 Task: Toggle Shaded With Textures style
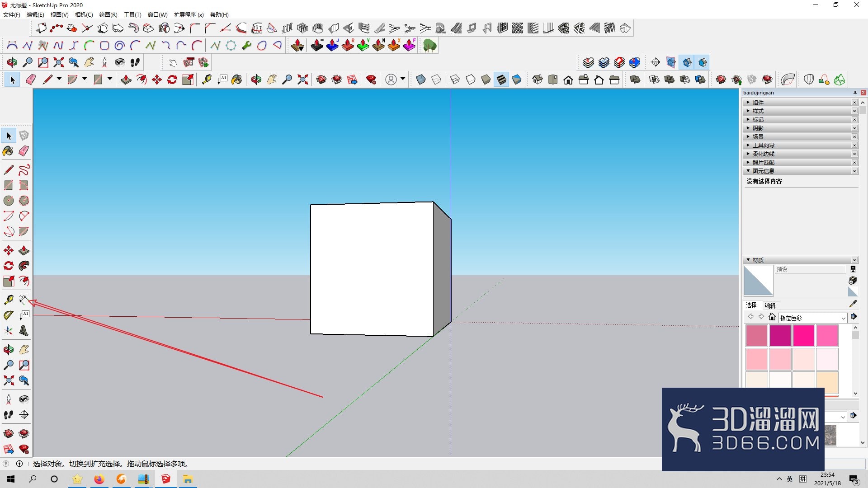click(x=501, y=80)
